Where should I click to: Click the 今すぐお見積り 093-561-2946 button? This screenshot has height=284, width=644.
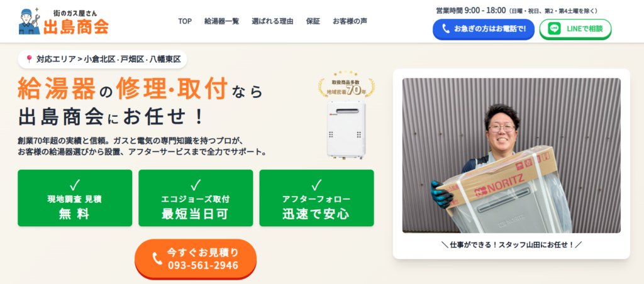point(196,259)
